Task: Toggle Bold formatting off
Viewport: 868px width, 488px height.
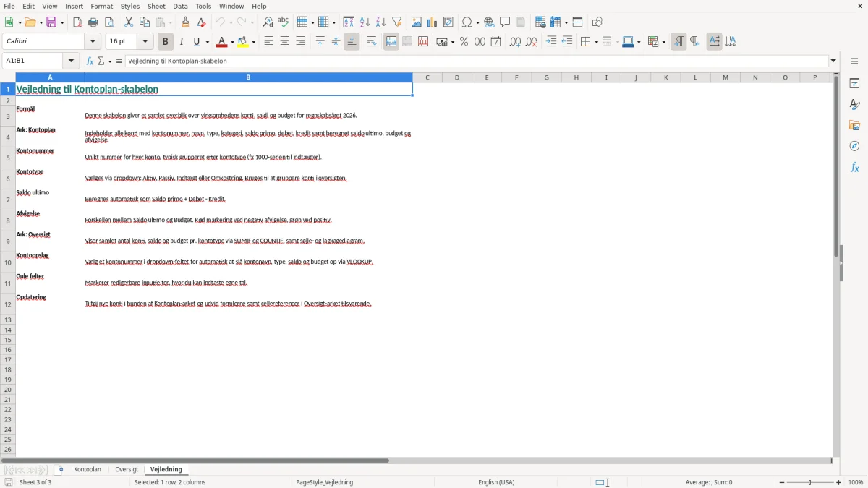Action: (166, 42)
